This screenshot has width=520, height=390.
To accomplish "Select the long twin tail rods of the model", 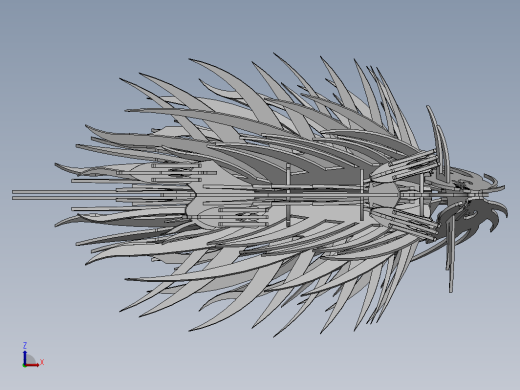I will pos(67,195).
